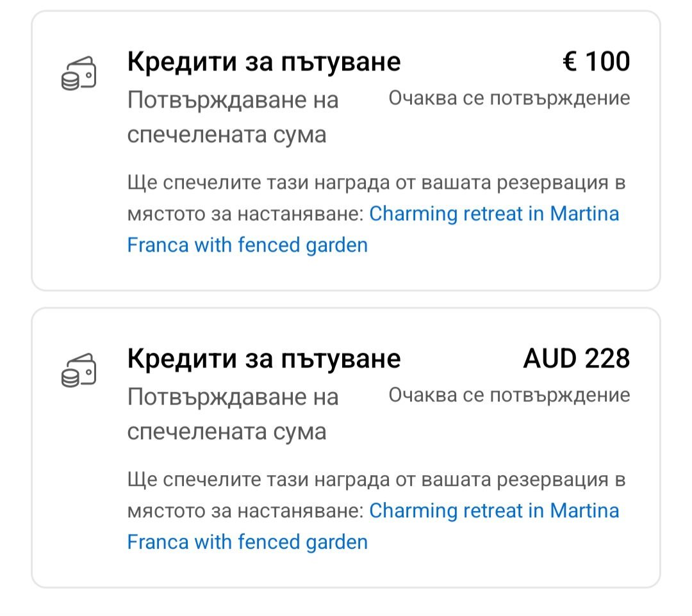Click 'Очаква се потвърждение' status in the AUD 228 card
This screenshot has width=692, height=616.
(x=509, y=396)
